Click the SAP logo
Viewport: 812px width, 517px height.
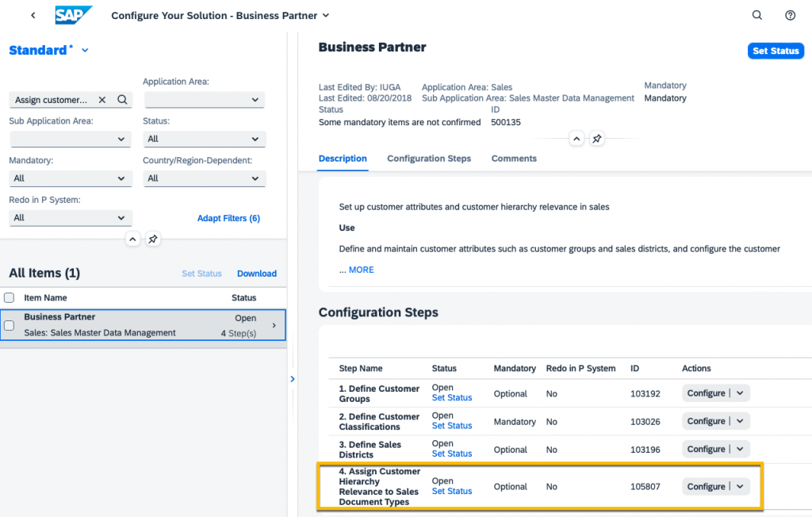[x=73, y=15]
